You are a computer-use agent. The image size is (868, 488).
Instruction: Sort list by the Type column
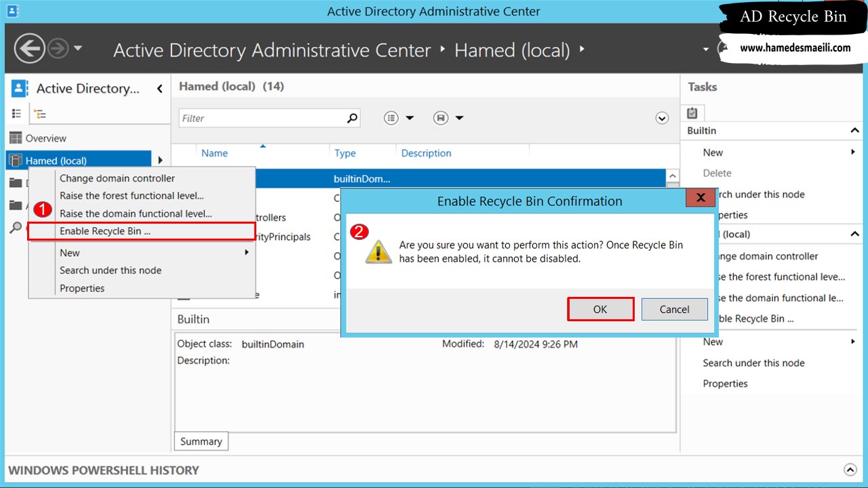344,153
